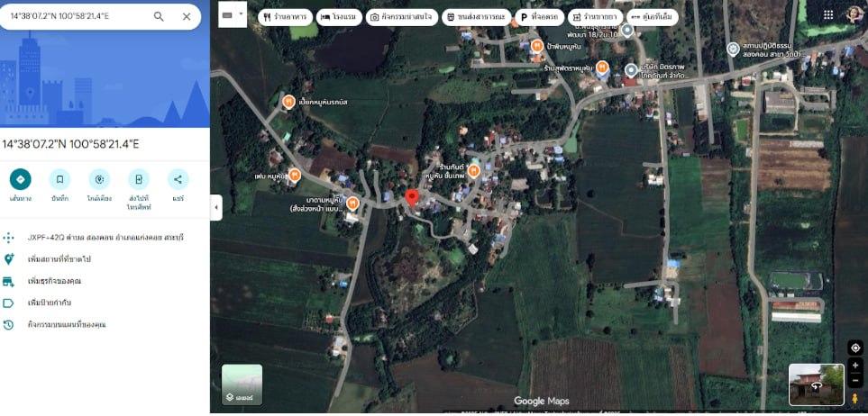This screenshot has height=416, width=868.
Task: Click the Share (แชร์) icon
Action: coord(178,178)
